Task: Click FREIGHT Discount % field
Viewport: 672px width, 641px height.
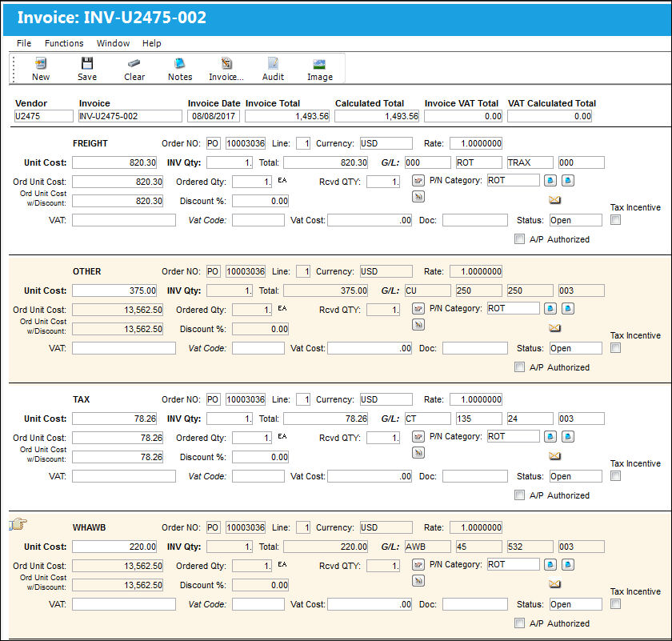Action: click(261, 201)
